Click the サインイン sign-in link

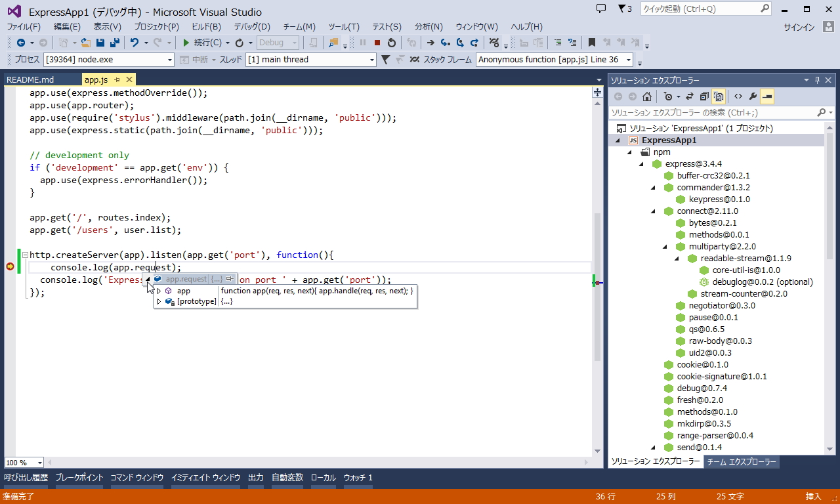pos(799,27)
